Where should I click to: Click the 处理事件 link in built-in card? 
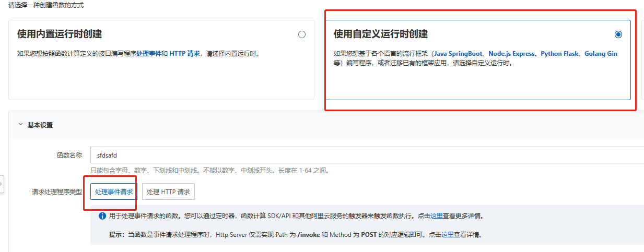[148, 53]
